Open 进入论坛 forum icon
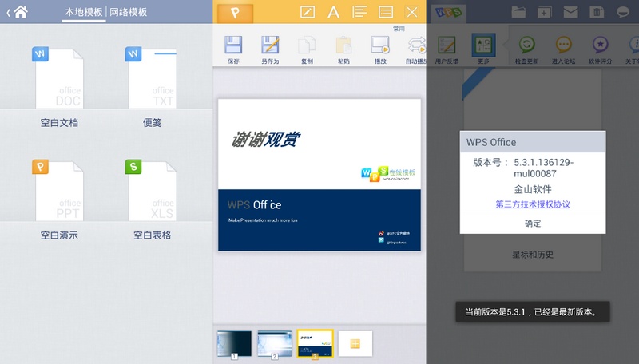 pyautogui.click(x=563, y=49)
